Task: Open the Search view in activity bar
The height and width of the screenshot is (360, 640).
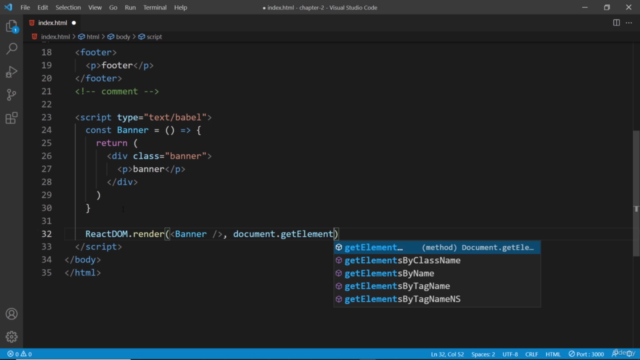Action: (x=11, y=49)
